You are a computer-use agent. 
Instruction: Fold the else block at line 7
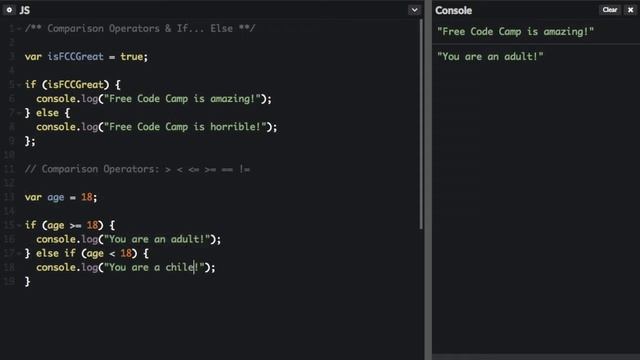(19, 113)
